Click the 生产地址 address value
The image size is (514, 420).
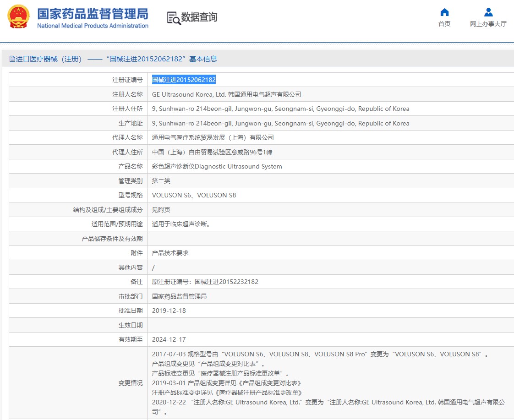point(281,124)
